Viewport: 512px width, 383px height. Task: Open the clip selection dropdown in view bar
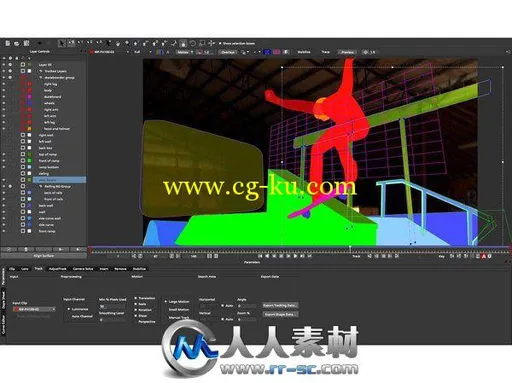coord(109,52)
